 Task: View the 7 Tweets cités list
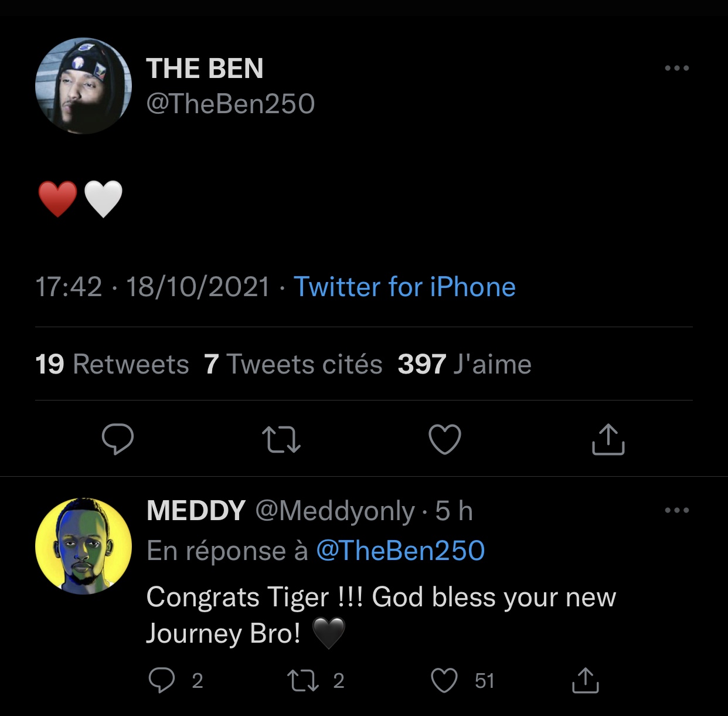click(x=293, y=364)
